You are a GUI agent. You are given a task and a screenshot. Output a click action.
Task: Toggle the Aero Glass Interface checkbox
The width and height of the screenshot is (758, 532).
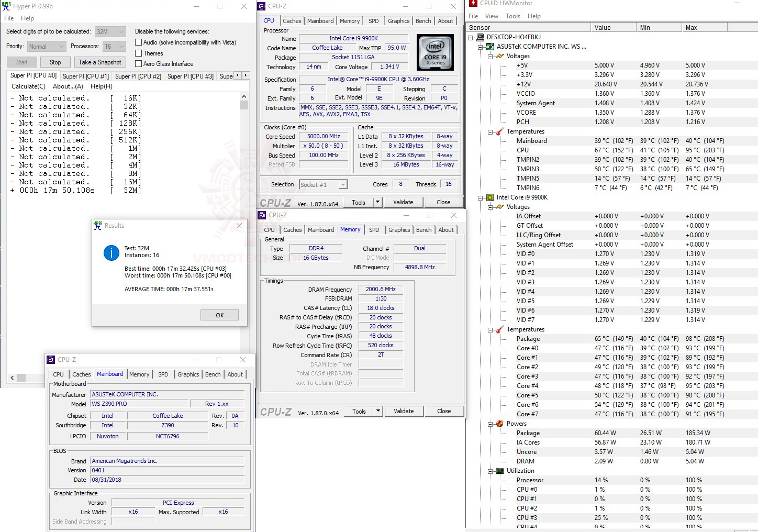pyautogui.click(x=138, y=63)
